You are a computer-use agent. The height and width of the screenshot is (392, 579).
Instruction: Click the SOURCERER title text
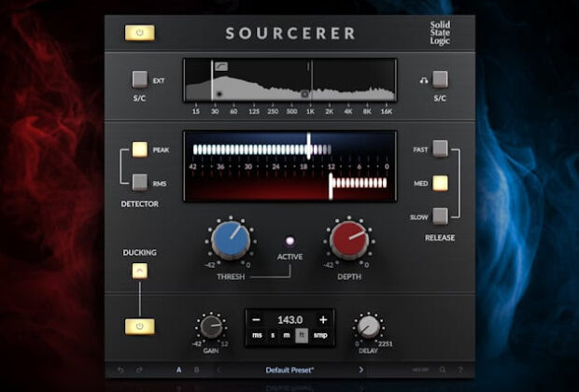[x=290, y=34]
